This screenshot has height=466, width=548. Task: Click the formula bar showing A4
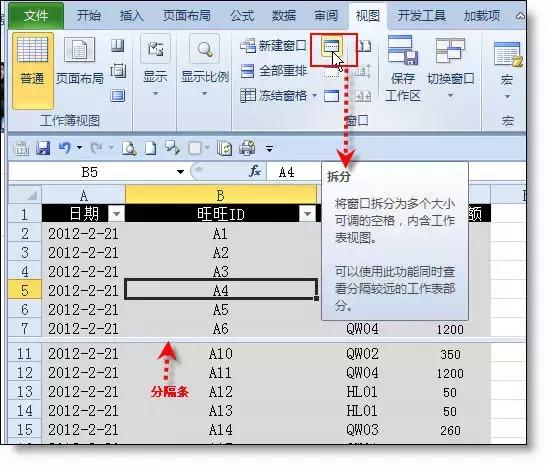[x=294, y=172]
